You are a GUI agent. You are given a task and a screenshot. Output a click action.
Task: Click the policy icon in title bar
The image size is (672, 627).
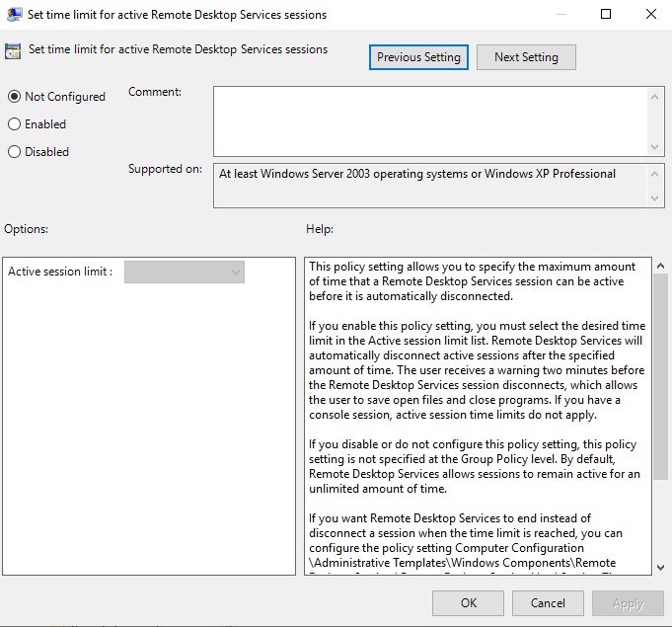click(14, 15)
